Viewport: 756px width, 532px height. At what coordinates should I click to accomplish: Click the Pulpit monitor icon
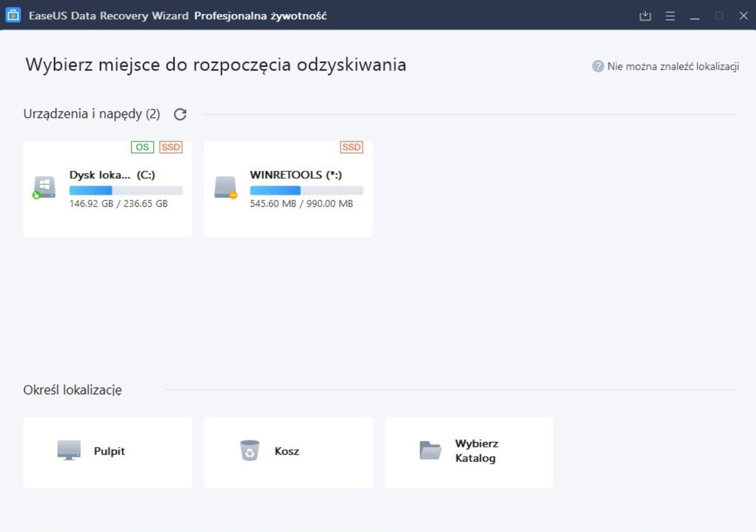coord(69,451)
